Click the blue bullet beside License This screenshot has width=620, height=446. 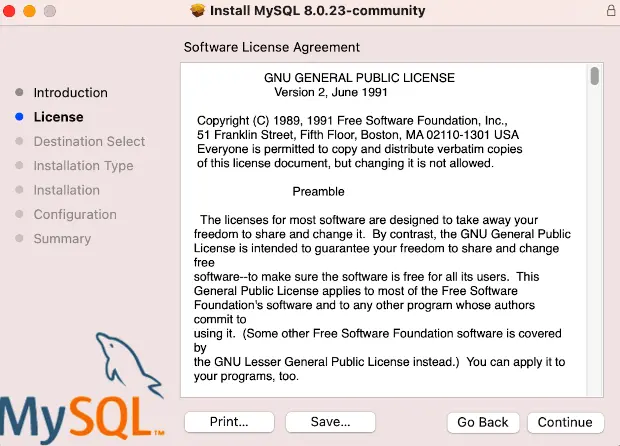pyautogui.click(x=19, y=117)
